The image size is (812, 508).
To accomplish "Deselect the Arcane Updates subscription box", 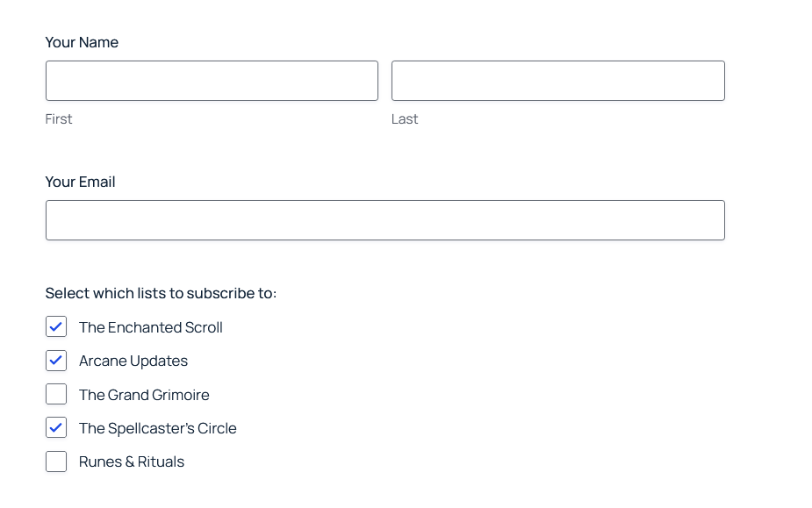I will pyautogui.click(x=56, y=361).
